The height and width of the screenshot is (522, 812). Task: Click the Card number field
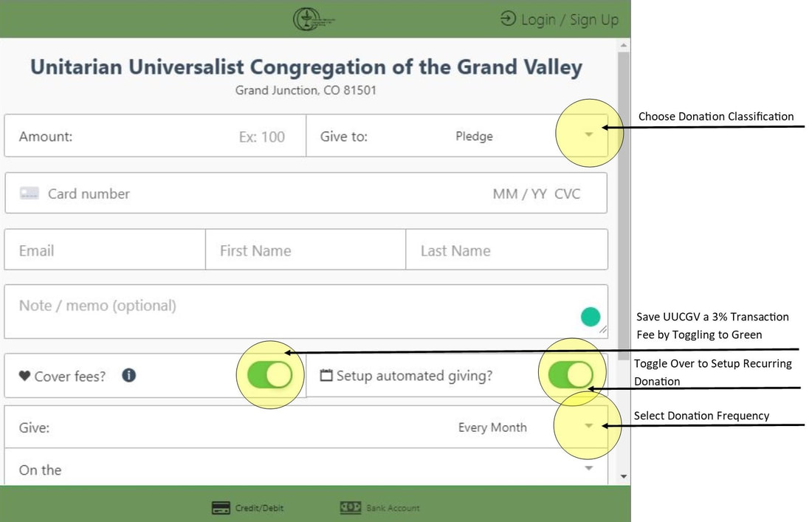[x=89, y=193]
